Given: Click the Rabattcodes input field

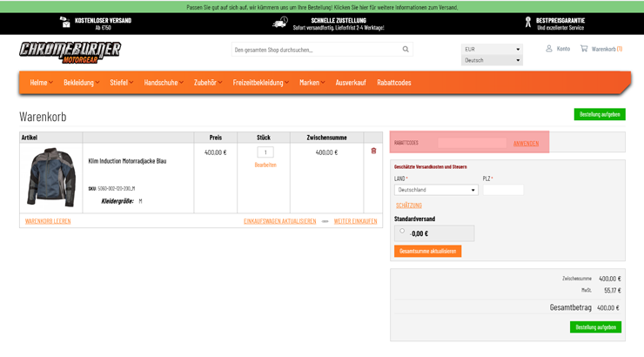Looking at the screenshot, I should tap(472, 143).
